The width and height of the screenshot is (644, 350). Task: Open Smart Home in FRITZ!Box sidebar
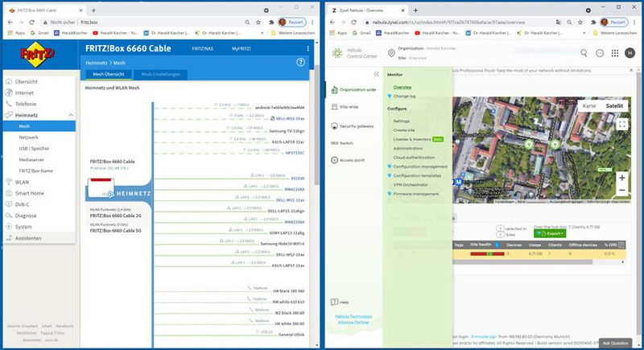(x=29, y=193)
